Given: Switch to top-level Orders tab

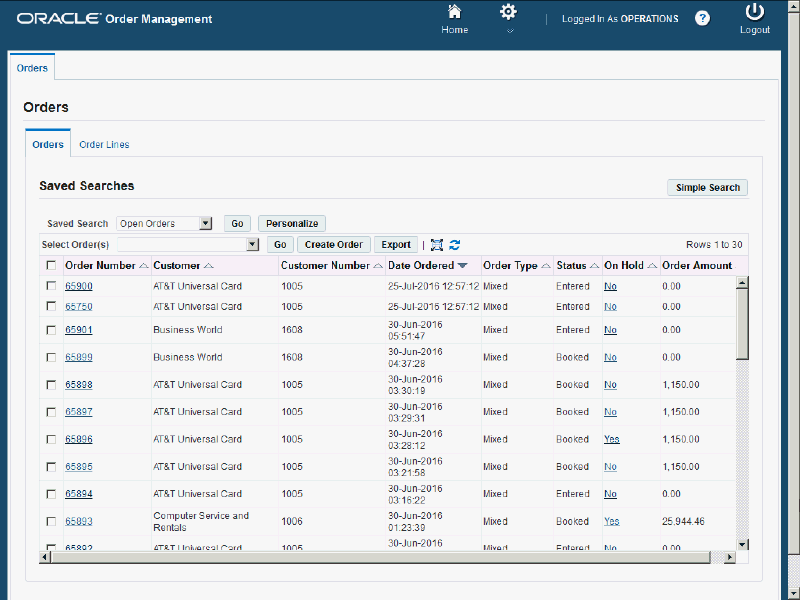Looking at the screenshot, I should [32, 68].
